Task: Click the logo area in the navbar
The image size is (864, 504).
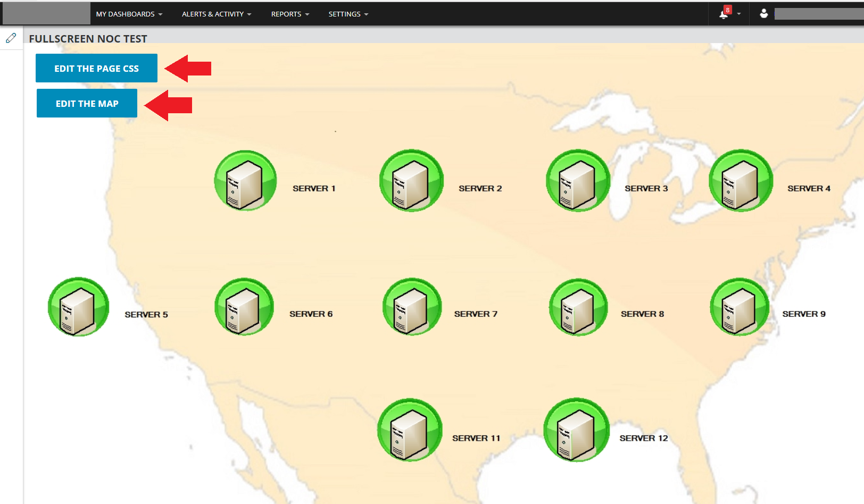Action: 46,14
